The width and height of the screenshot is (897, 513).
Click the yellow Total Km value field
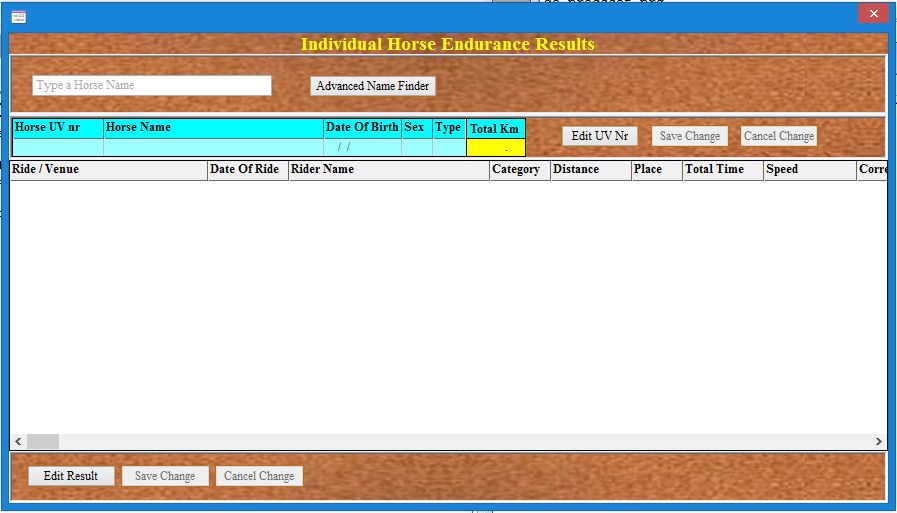(x=495, y=148)
